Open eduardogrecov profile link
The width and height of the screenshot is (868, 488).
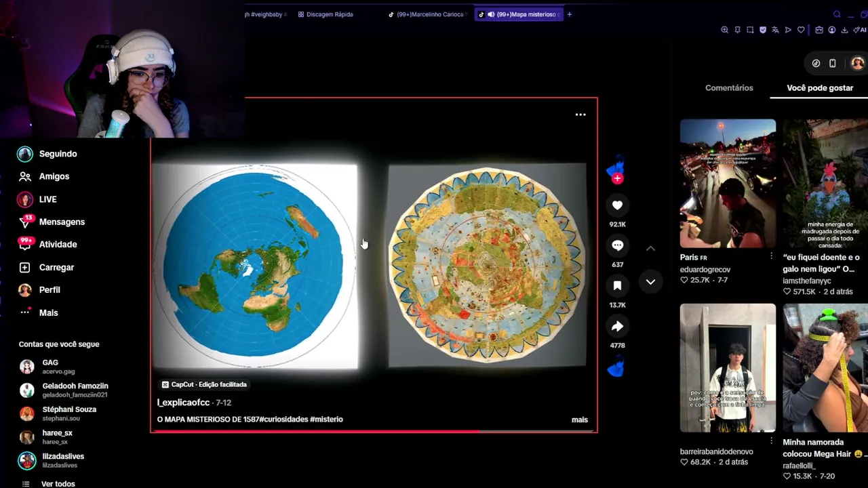coord(705,270)
